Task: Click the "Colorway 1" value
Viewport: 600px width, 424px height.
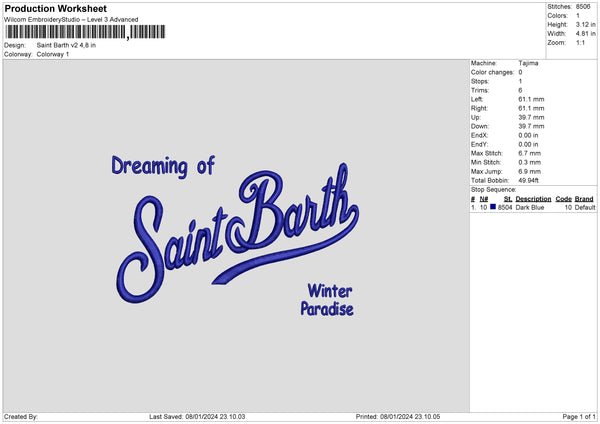Action: click(x=53, y=54)
